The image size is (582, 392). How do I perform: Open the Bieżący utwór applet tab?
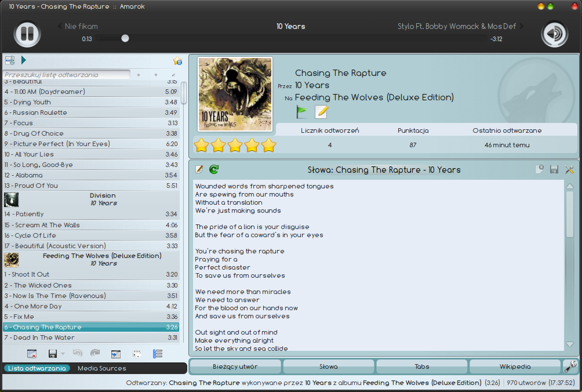[x=235, y=366]
